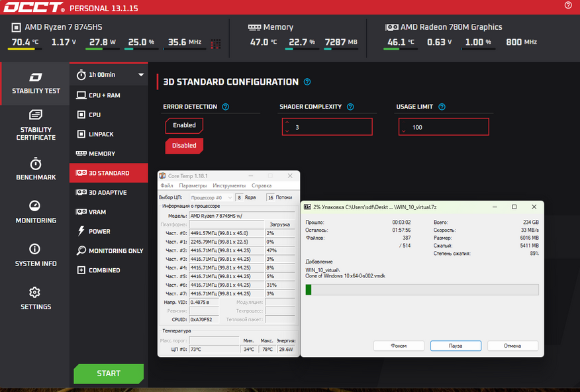Image resolution: width=580 pixels, height=392 pixels.
Task: Click the red core grid icon in CPU header
Action: pyautogui.click(x=216, y=44)
